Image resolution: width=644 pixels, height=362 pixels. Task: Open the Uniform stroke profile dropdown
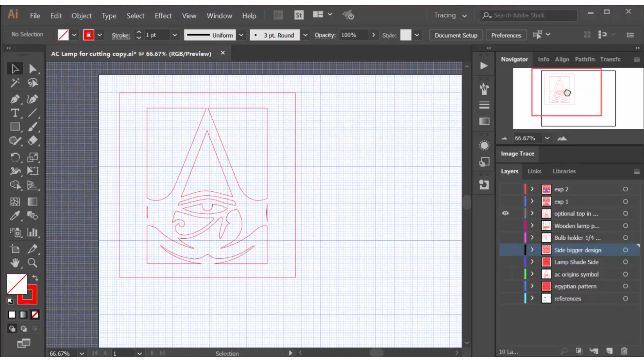[x=241, y=35]
